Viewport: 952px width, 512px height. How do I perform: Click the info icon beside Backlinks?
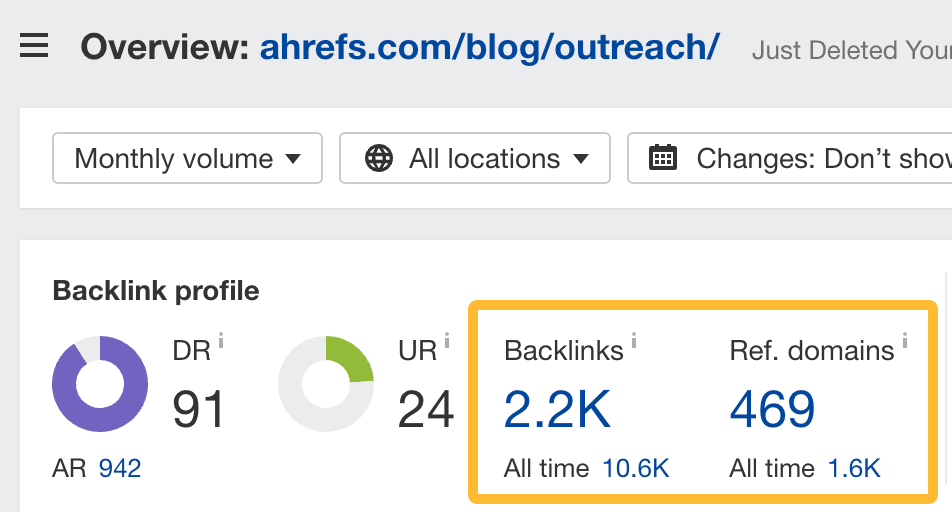[634, 341]
